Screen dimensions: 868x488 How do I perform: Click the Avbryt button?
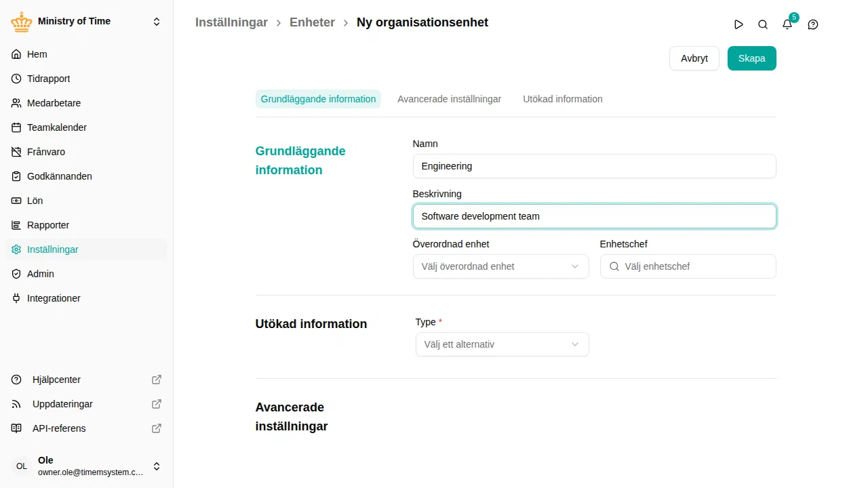(694, 58)
